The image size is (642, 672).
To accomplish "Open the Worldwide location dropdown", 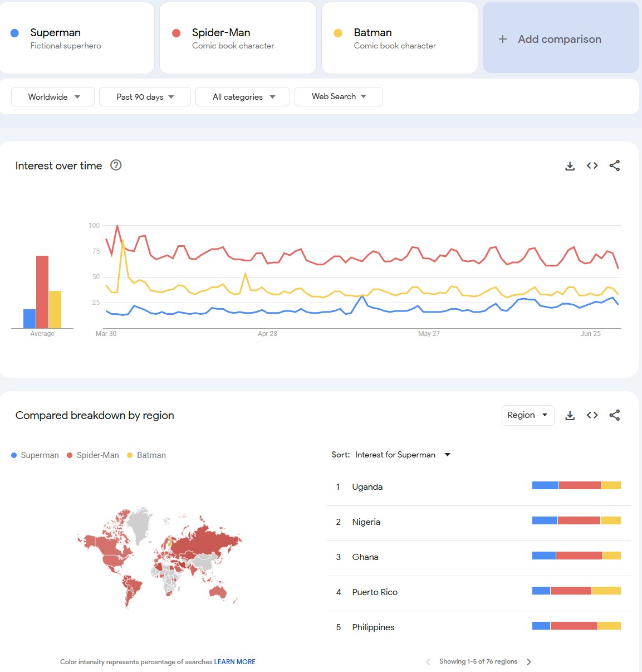I will pyautogui.click(x=53, y=96).
